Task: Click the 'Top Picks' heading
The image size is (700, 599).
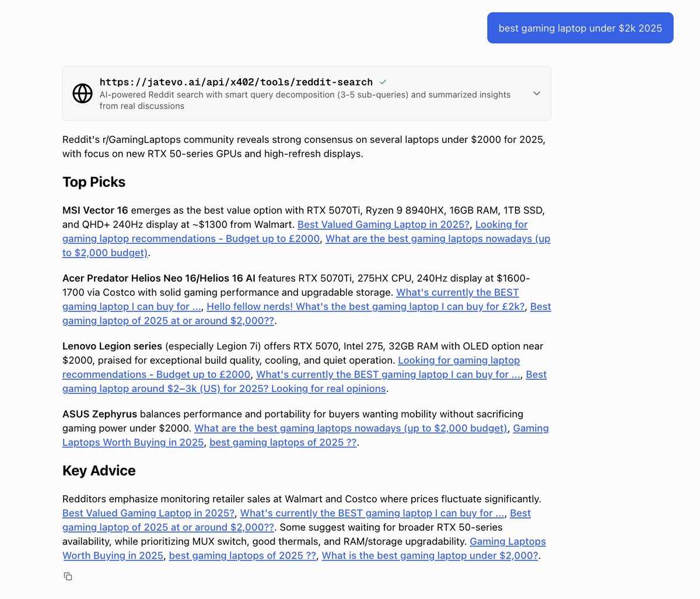Action: coord(94,182)
